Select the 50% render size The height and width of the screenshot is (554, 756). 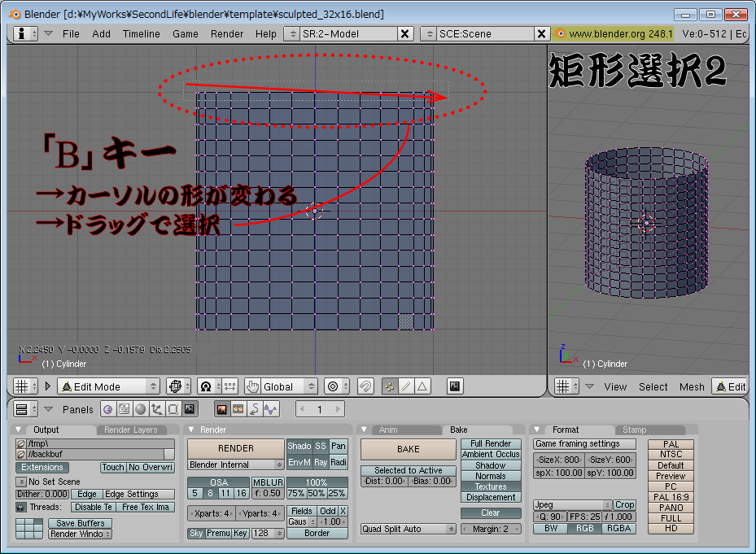click(x=317, y=493)
